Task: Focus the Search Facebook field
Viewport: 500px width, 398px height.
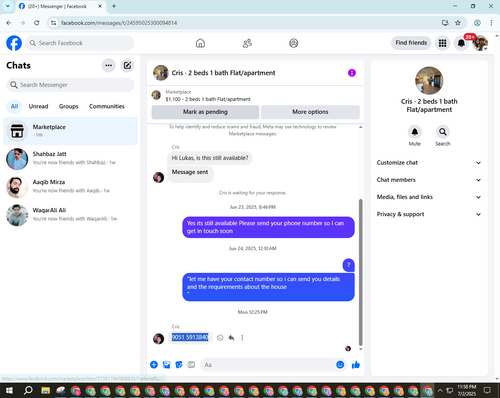Action: [x=80, y=43]
